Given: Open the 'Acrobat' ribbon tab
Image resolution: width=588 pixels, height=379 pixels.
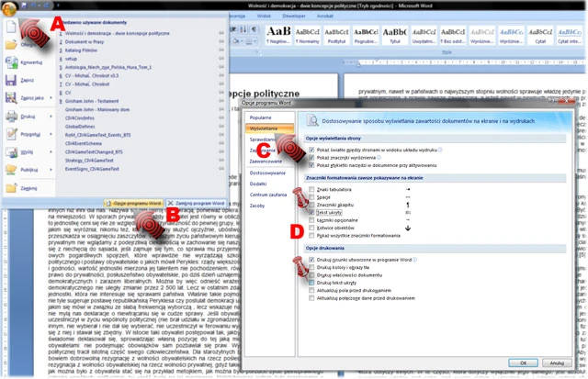Looking at the screenshot, I should pyautogui.click(x=324, y=17).
